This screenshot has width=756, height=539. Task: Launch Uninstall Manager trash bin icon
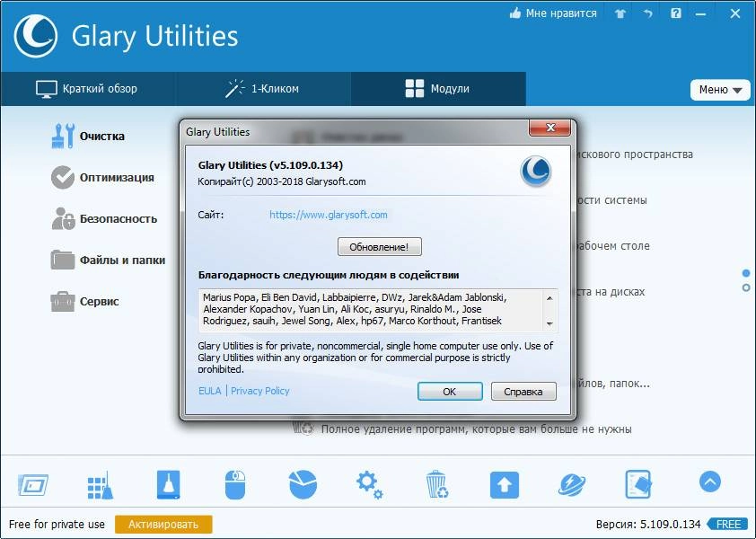[x=437, y=484]
